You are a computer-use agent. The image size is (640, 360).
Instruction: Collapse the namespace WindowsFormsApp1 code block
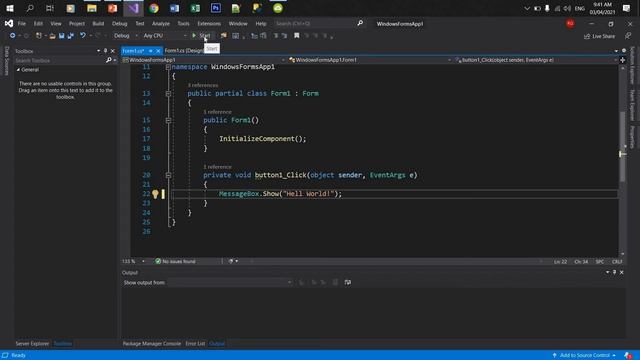point(168,67)
